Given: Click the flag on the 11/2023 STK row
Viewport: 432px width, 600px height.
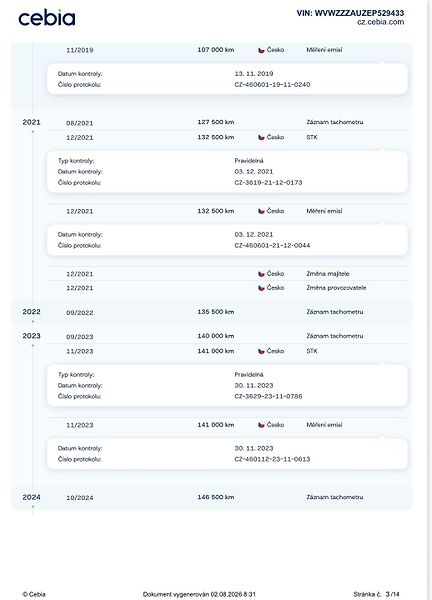Looking at the screenshot, I should [261, 351].
